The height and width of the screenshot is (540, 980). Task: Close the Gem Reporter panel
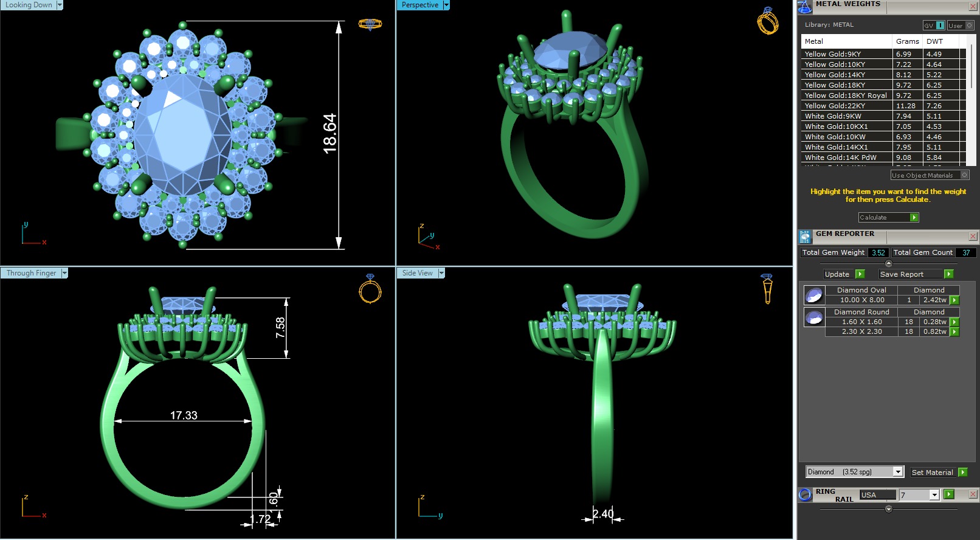point(973,237)
